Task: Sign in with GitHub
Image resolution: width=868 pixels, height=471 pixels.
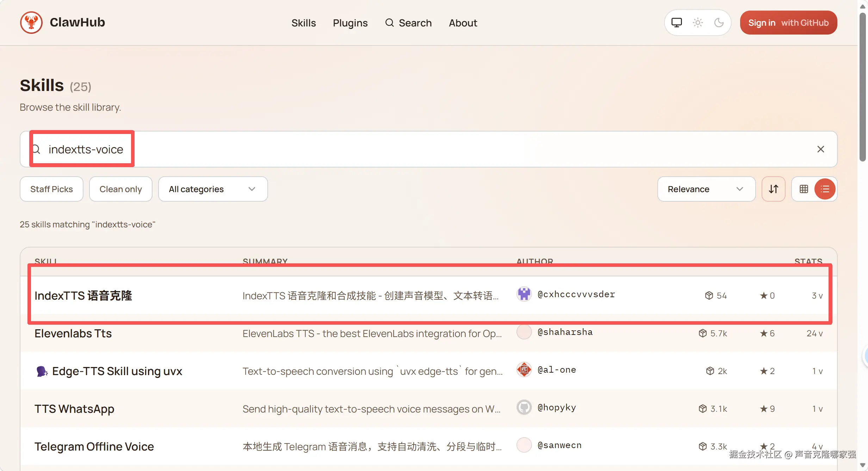Action: coord(788,22)
